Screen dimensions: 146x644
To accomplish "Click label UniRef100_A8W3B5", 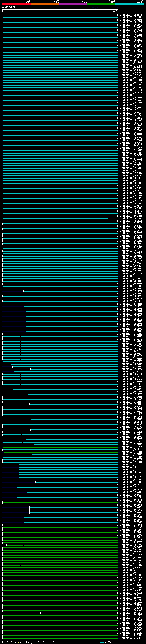I will click(x=131, y=118).
